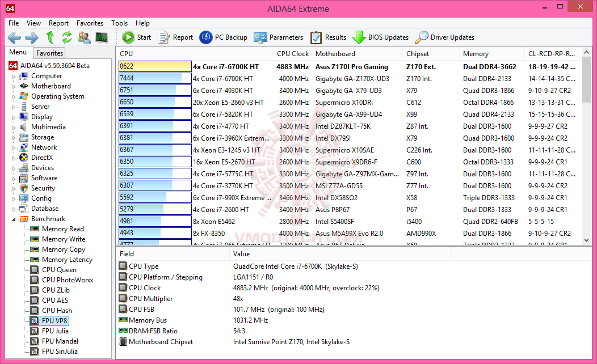Screen dimensions: 597x364
Task: Select the 8622 score result bar
Action: (x=155, y=66)
